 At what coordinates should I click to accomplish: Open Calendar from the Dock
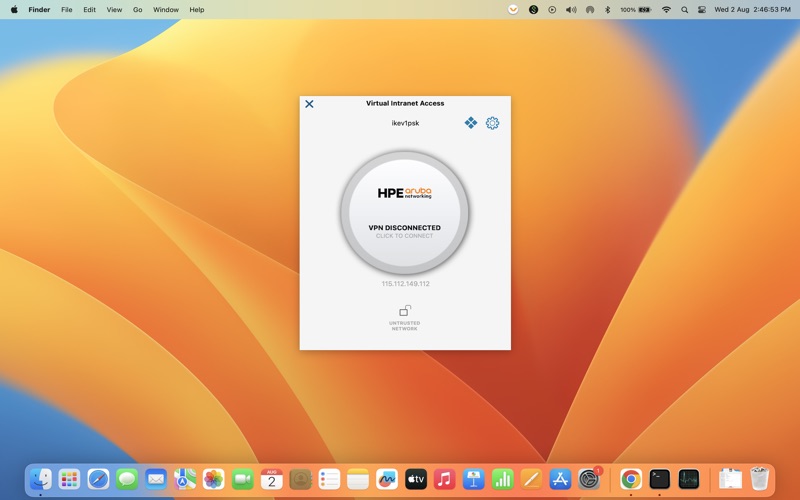pos(271,479)
